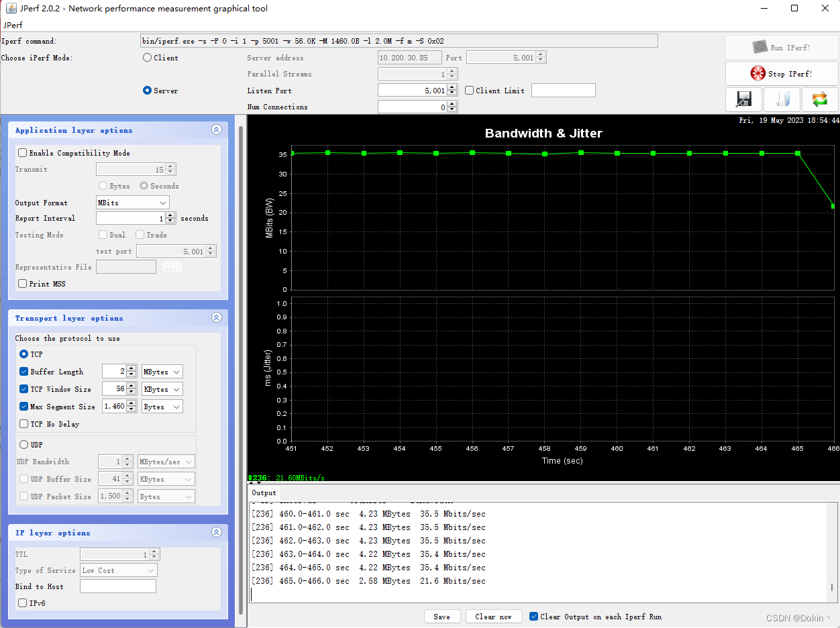
Task: Click the output row '463.0-464.0 sec 4.22 MBytes'
Action: click(x=369, y=554)
